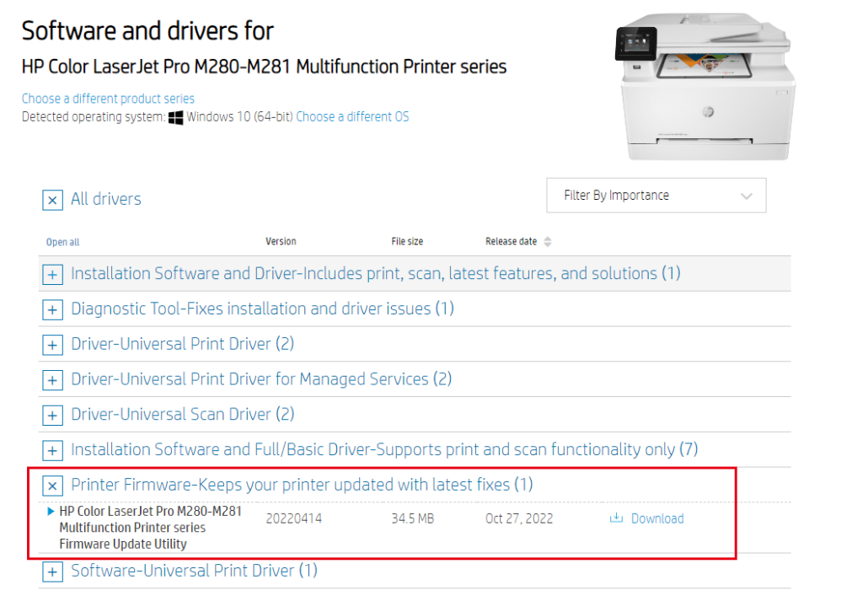868x596 pixels.
Task: Click the All drivers label
Action: (x=105, y=199)
